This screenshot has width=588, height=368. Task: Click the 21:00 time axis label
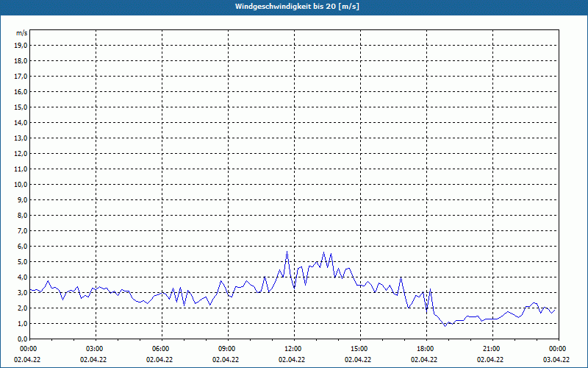(x=492, y=349)
